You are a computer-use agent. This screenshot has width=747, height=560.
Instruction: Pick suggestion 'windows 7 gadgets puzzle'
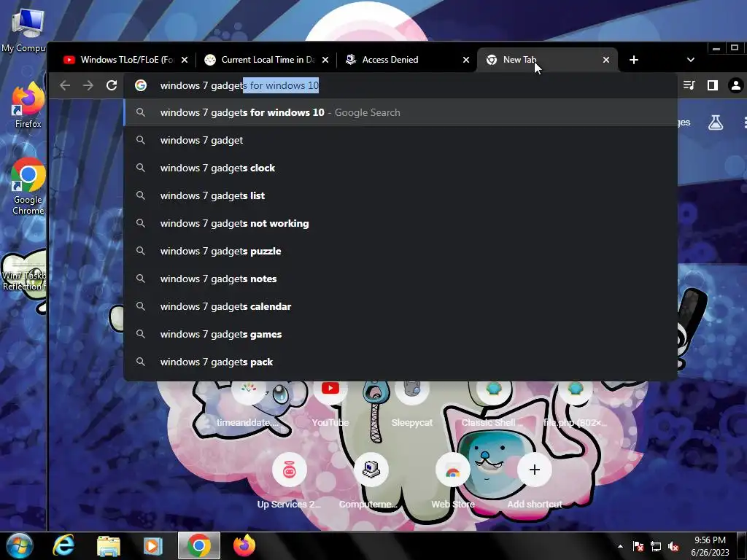point(400,251)
